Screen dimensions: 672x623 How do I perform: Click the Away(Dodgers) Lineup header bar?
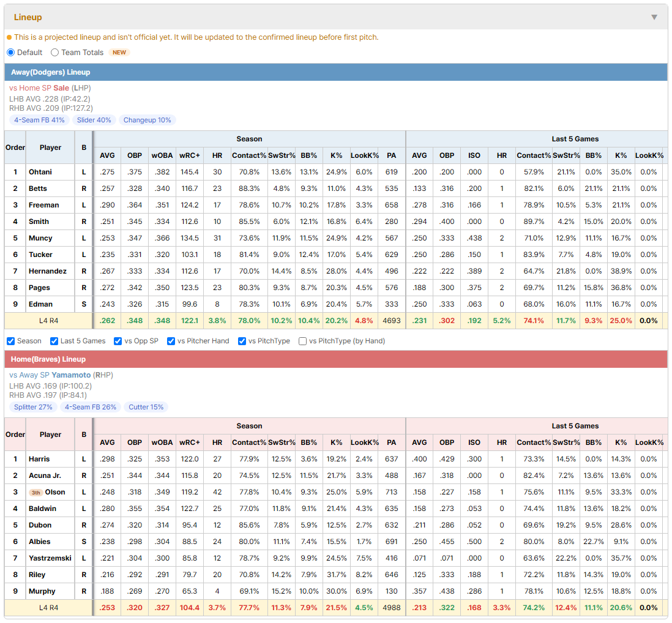(336, 72)
